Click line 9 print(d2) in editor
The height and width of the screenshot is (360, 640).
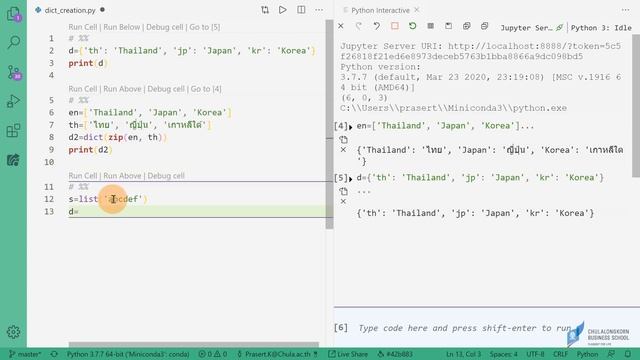click(x=90, y=150)
